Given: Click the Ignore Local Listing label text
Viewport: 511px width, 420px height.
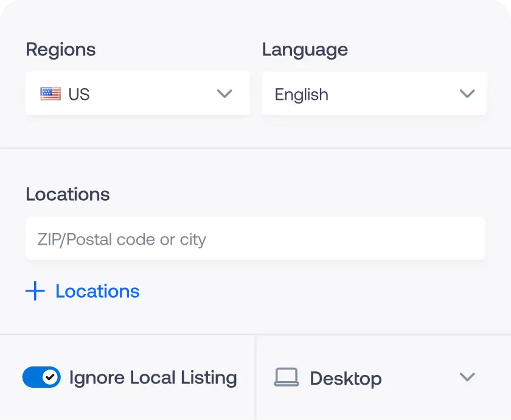Looking at the screenshot, I should pyautogui.click(x=153, y=377).
